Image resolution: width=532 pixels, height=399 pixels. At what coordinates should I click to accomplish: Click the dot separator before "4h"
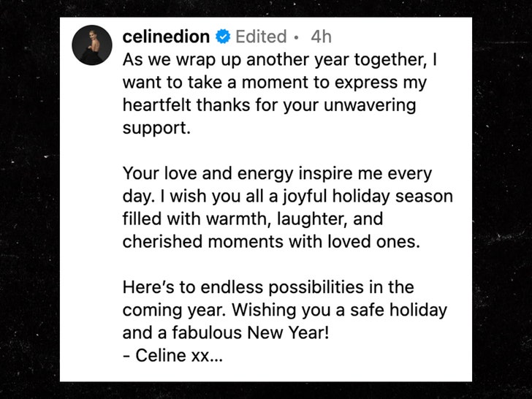coord(296,37)
